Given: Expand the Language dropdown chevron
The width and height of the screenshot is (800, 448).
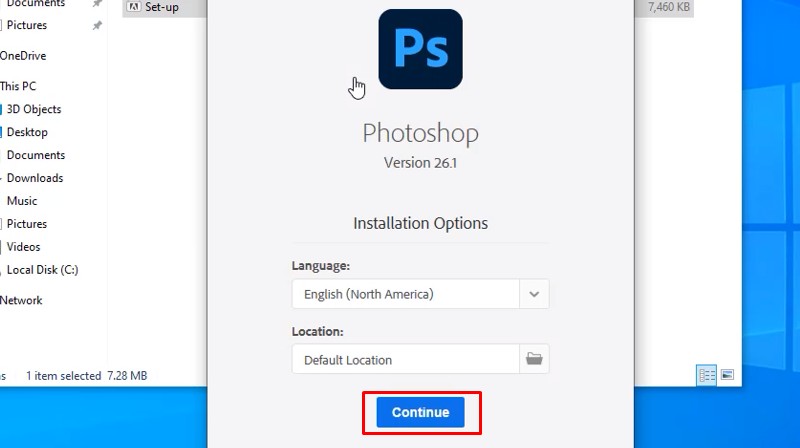Looking at the screenshot, I should [534, 294].
